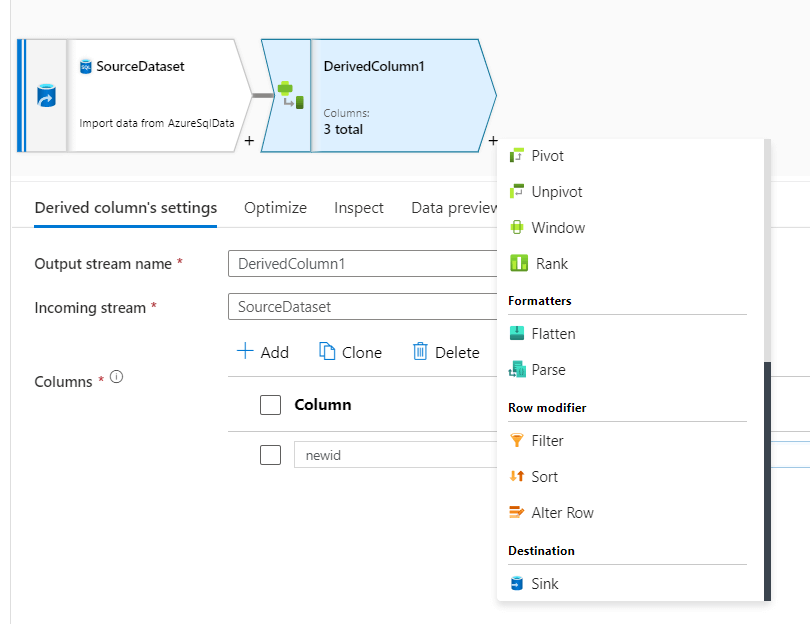Image resolution: width=810 pixels, height=624 pixels.
Task: Switch to the Optimize tab
Action: [275, 208]
